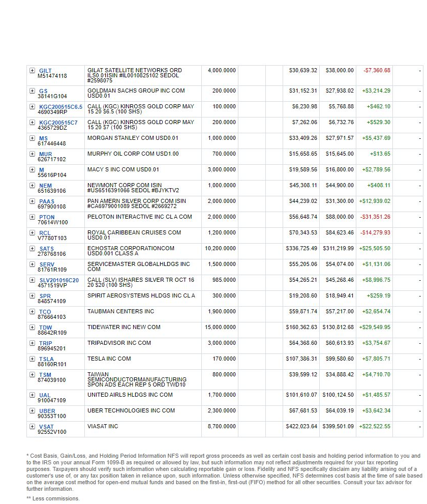Select the $422,023.64 value cell

(301, 426)
